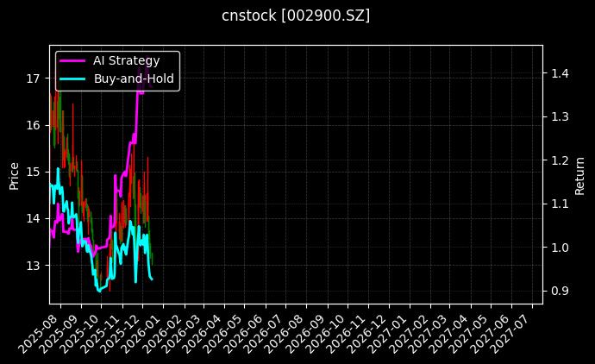
Task: Click the Price axis label
Action: 14,176
